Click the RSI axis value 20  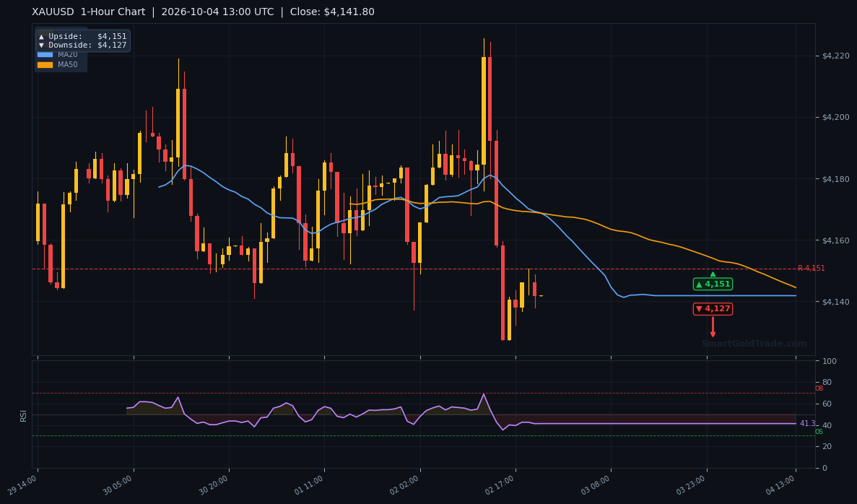(x=827, y=447)
